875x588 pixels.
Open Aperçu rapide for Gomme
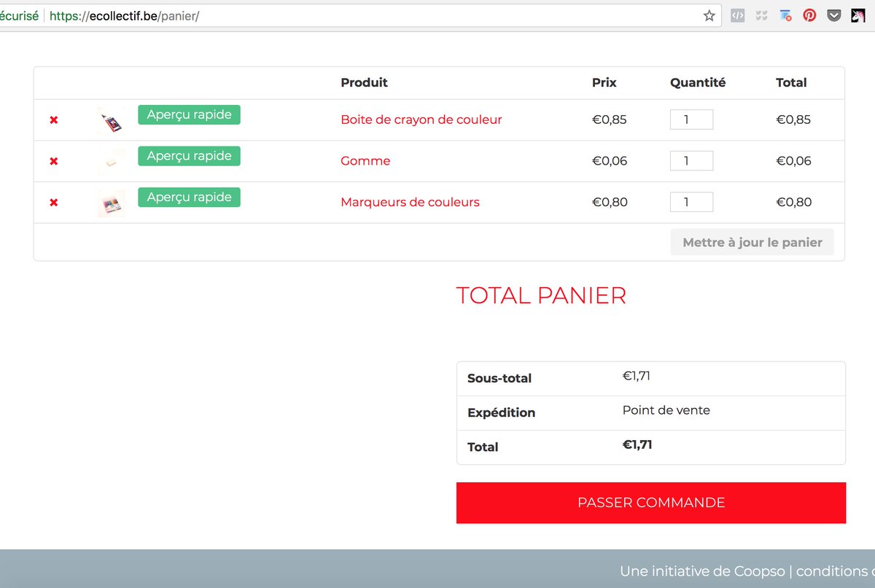pyautogui.click(x=189, y=156)
